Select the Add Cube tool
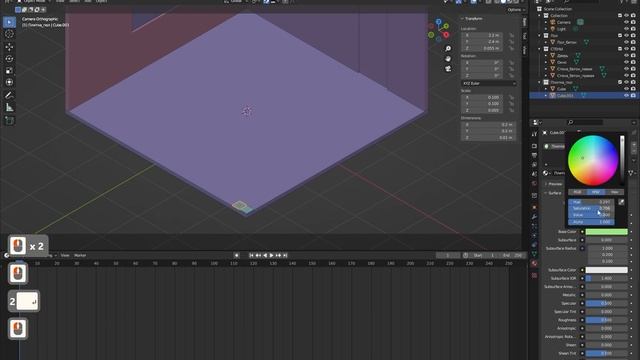 (x=9, y=120)
